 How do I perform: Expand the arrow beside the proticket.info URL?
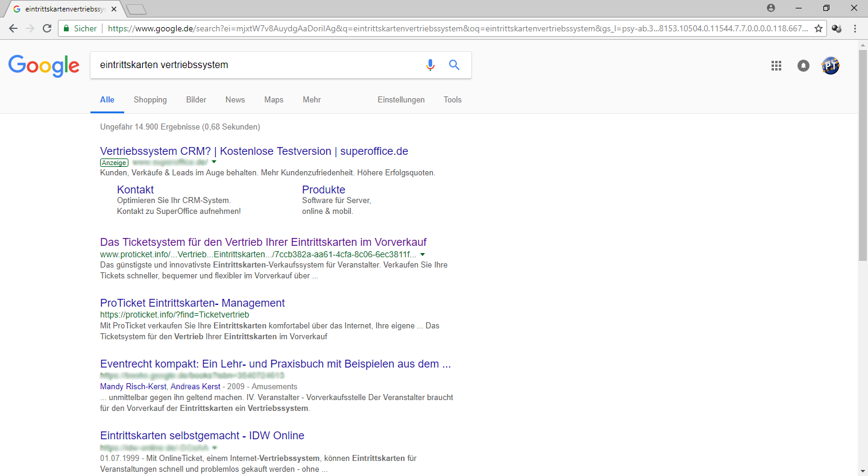(423, 254)
